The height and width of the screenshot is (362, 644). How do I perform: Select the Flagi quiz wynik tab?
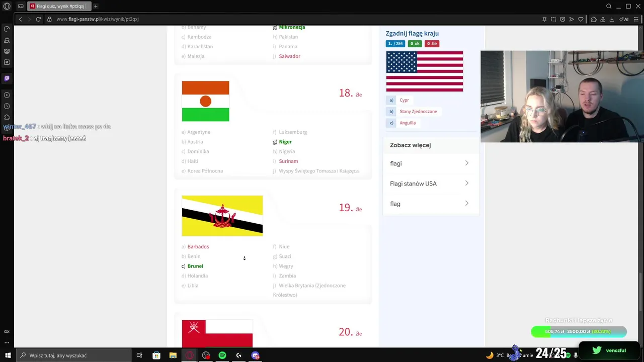(x=59, y=7)
